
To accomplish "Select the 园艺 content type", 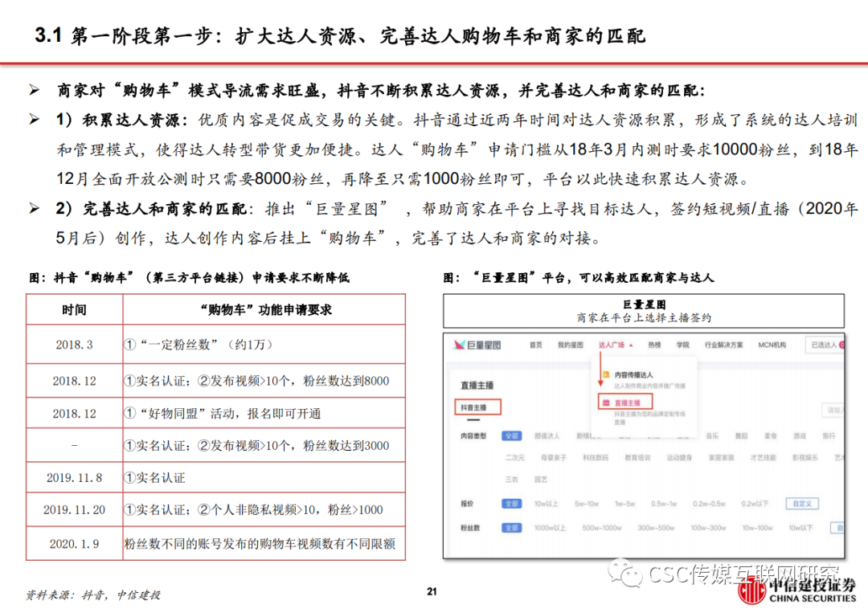I will click(541, 480).
